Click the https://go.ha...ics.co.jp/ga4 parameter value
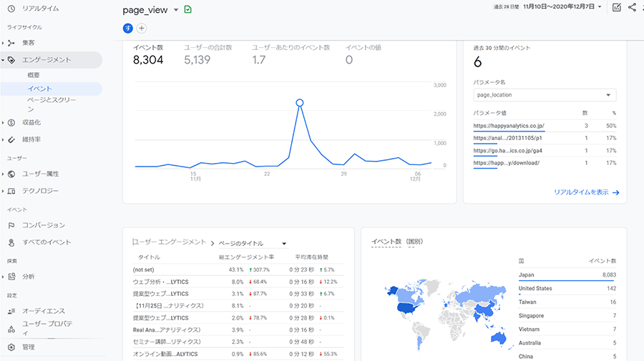This screenshot has height=361, width=644. 507,151
